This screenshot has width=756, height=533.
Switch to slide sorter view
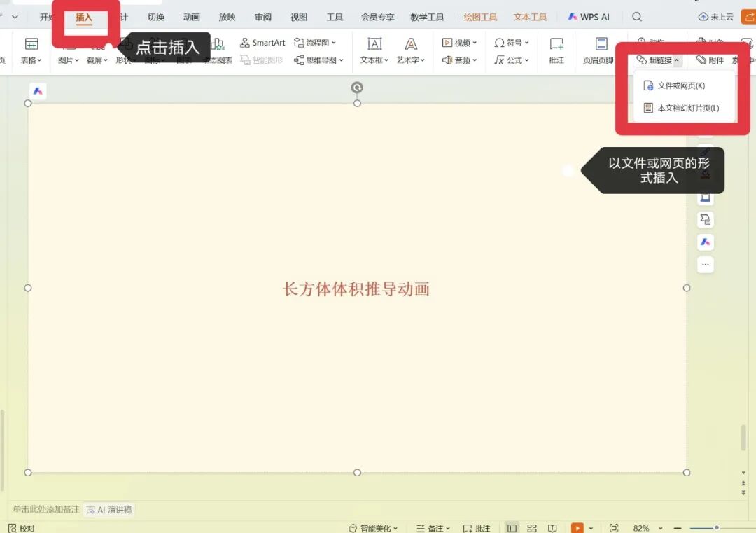[x=532, y=527]
